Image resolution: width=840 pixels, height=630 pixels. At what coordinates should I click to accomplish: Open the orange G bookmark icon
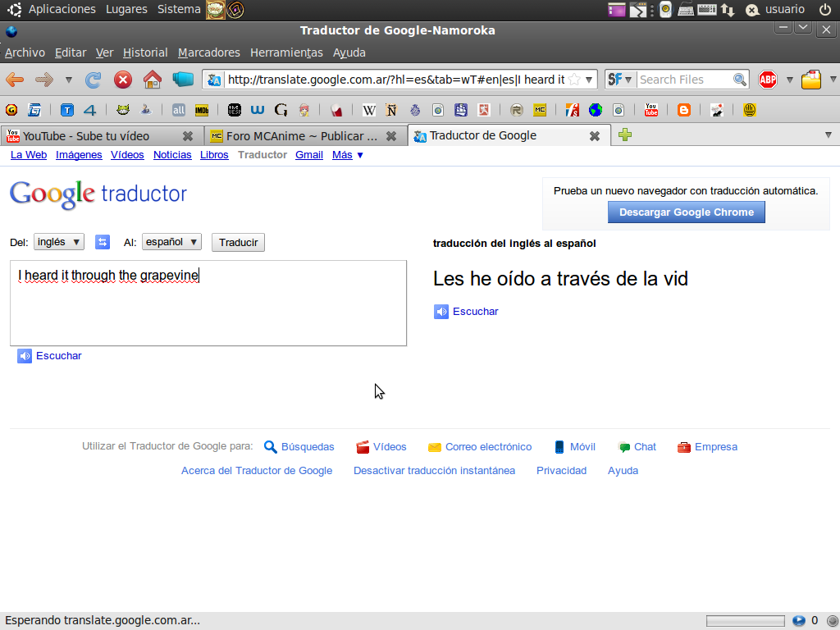(11, 110)
